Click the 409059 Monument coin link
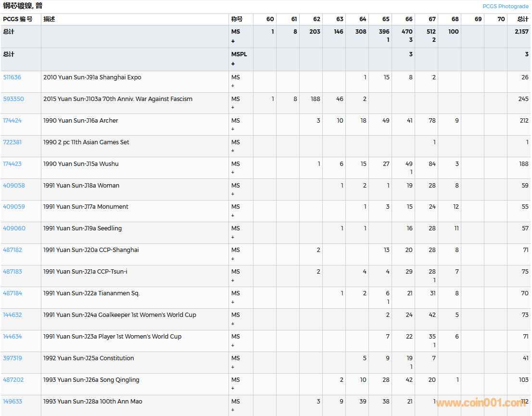Image resolution: width=532 pixels, height=416 pixels. pyautogui.click(x=14, y=207)
